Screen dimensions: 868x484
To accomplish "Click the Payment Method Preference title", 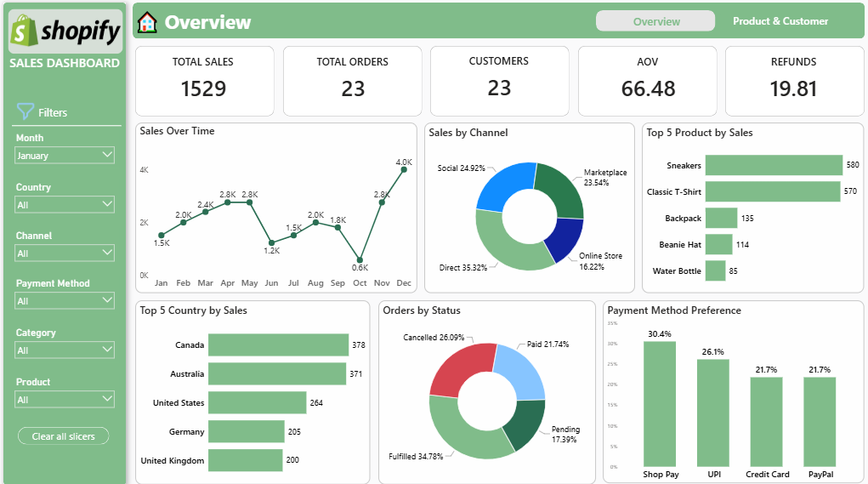I will click(x=674, y=310).
